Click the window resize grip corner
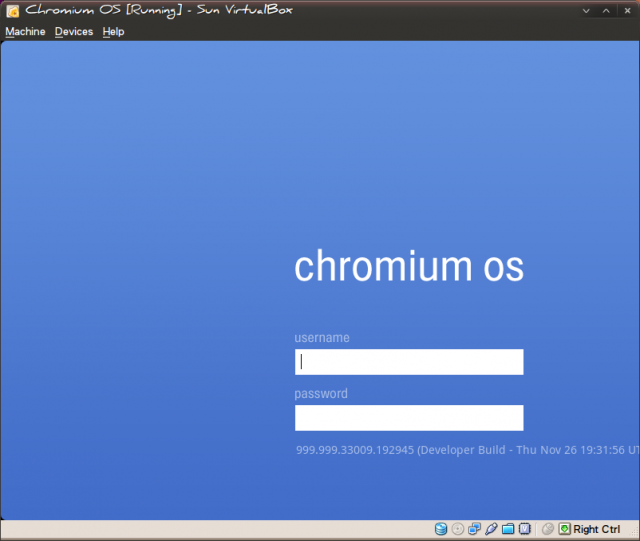Viewport: 640px width, 541px height. 634,534
